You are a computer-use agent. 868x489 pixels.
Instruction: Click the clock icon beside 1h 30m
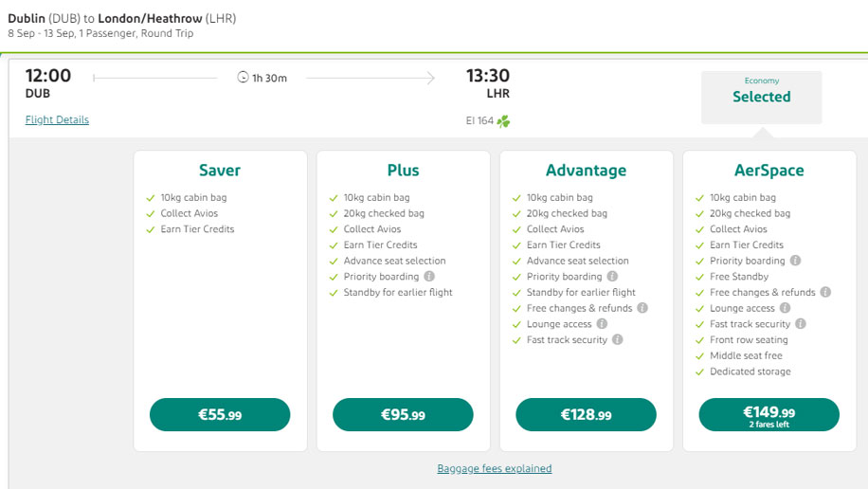point(243,78)
